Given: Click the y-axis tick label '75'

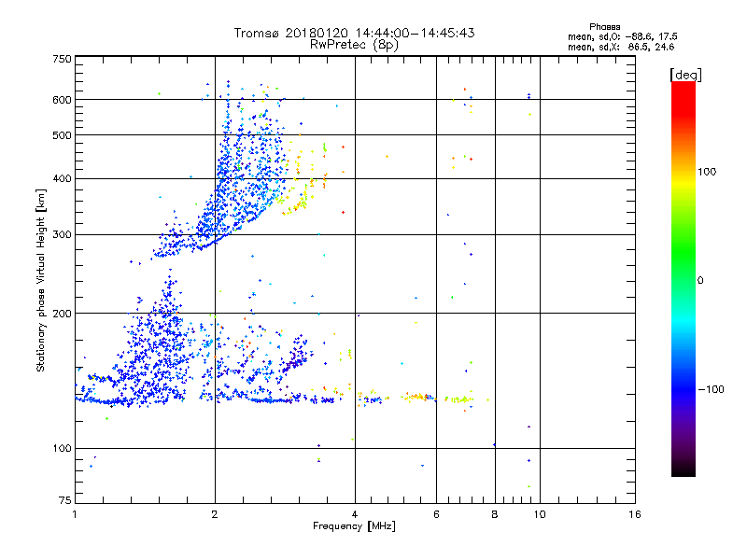Looking at the screenshot, I should [x=64, y=500].
